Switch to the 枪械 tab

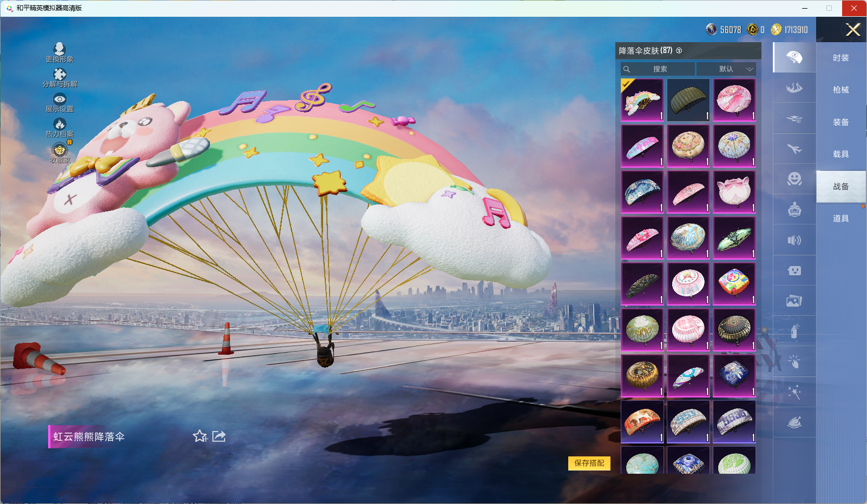[x=840, y=90]
